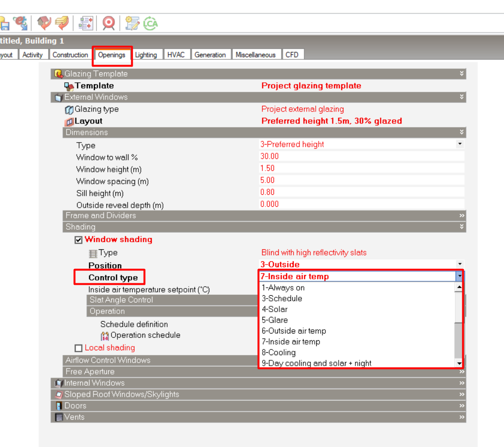Click Blind with high reflectivity slats

(314, 253)
